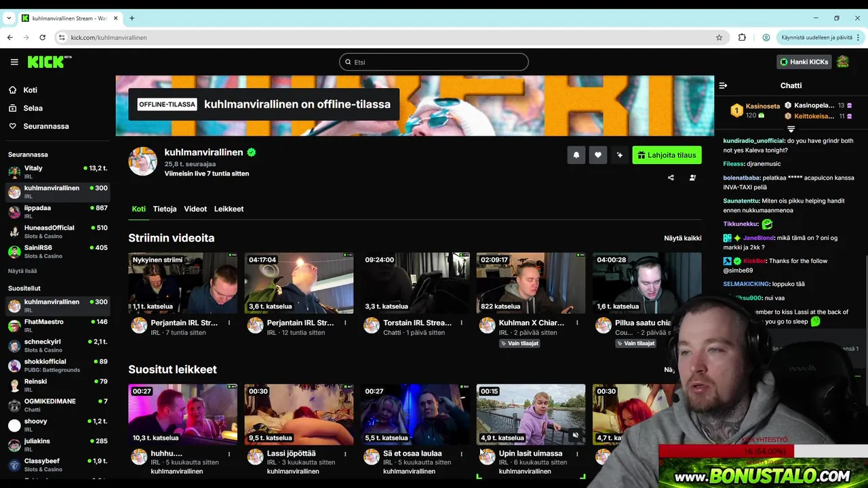Collapse chat with the arrow icon

pos(723,85)
